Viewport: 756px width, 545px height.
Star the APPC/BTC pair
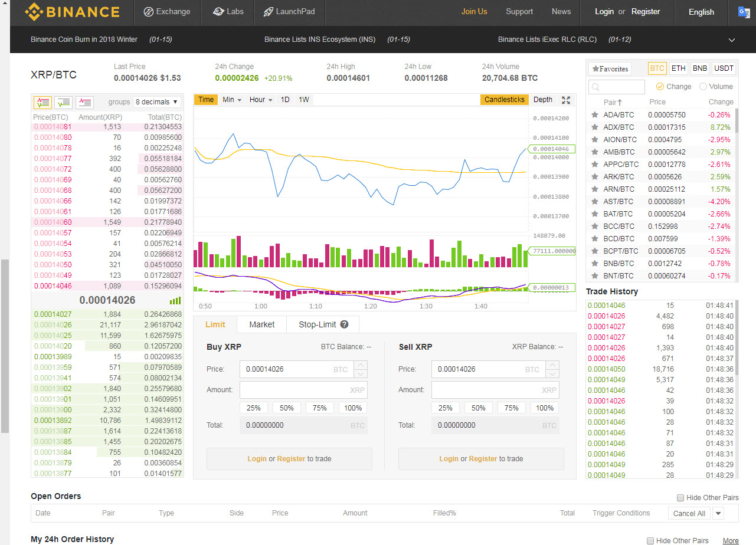(x=595, y=164)
